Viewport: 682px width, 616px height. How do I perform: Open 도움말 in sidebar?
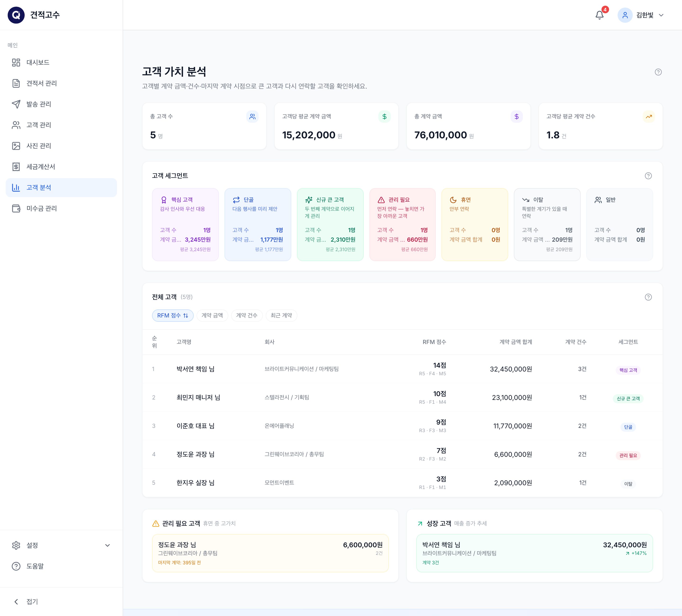click(x=61, y=566)
